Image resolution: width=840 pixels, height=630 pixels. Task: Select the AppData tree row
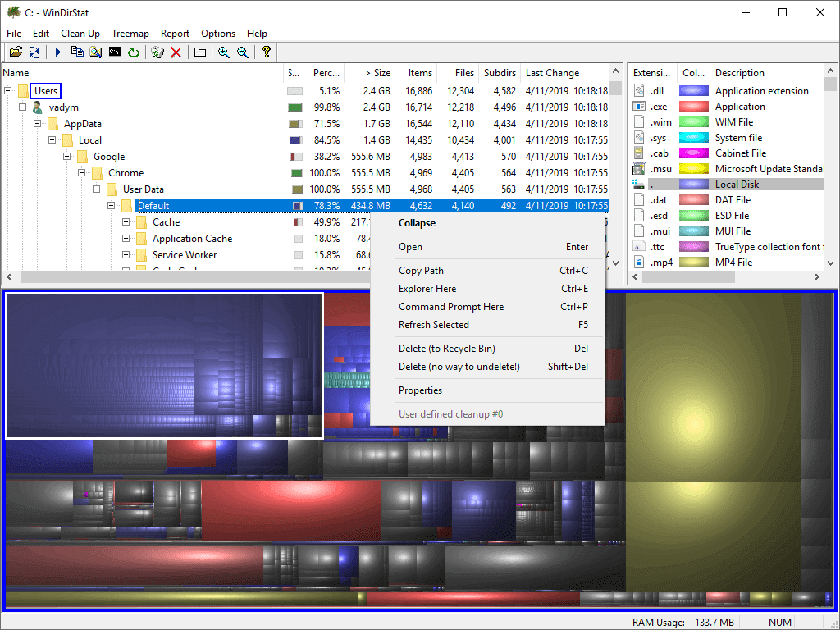point(305,124)
